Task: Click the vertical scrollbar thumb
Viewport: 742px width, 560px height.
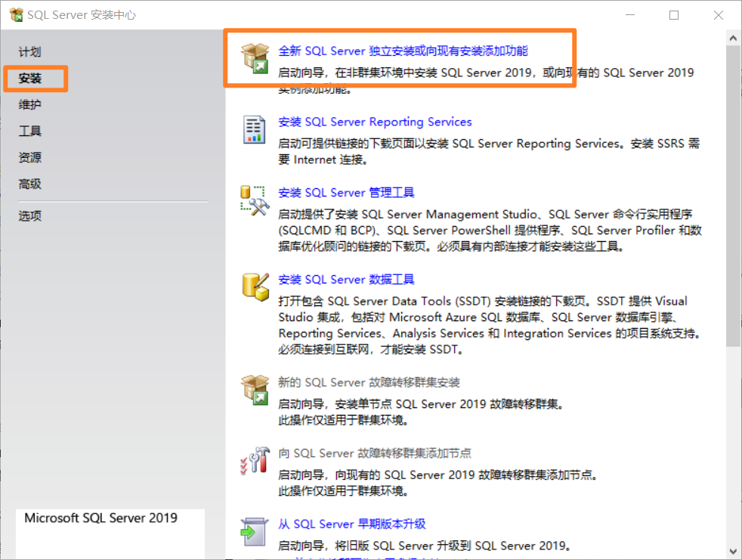Action: [734, 195]
